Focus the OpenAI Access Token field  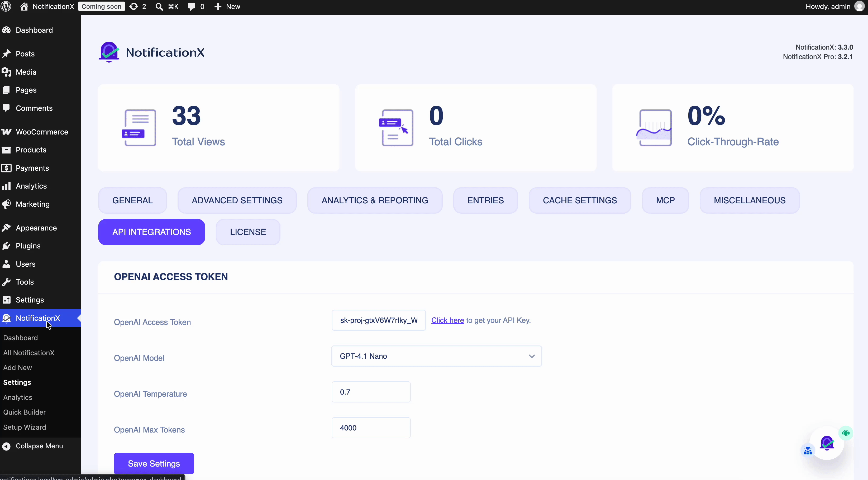click(379, 320)
